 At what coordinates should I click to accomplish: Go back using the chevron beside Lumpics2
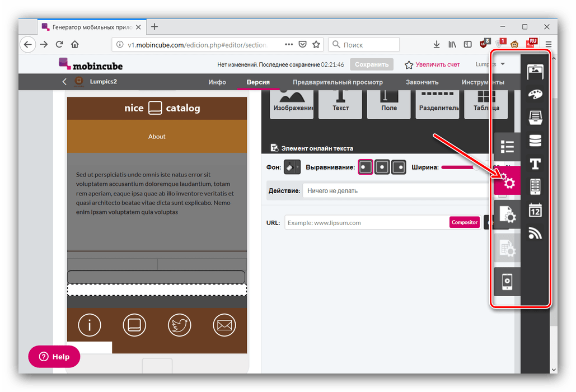[65, 82]
